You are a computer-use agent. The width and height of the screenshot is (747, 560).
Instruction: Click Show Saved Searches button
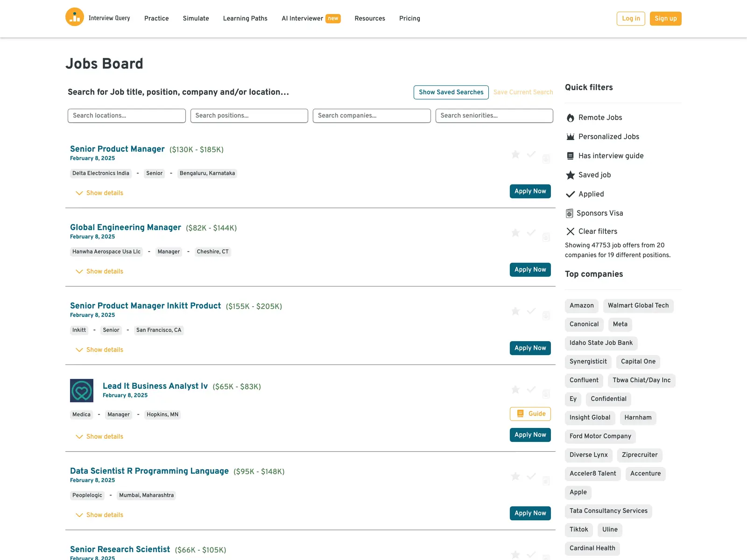[x=451, y=92]
